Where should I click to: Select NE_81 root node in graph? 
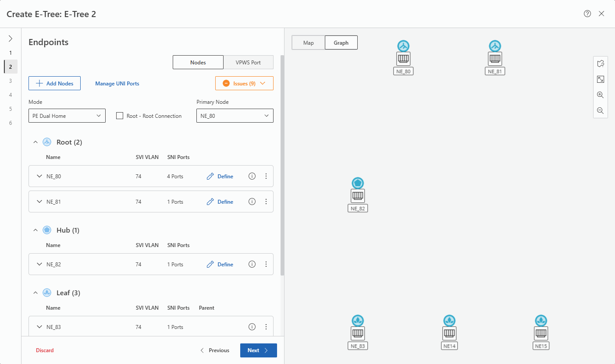(495, 58)
